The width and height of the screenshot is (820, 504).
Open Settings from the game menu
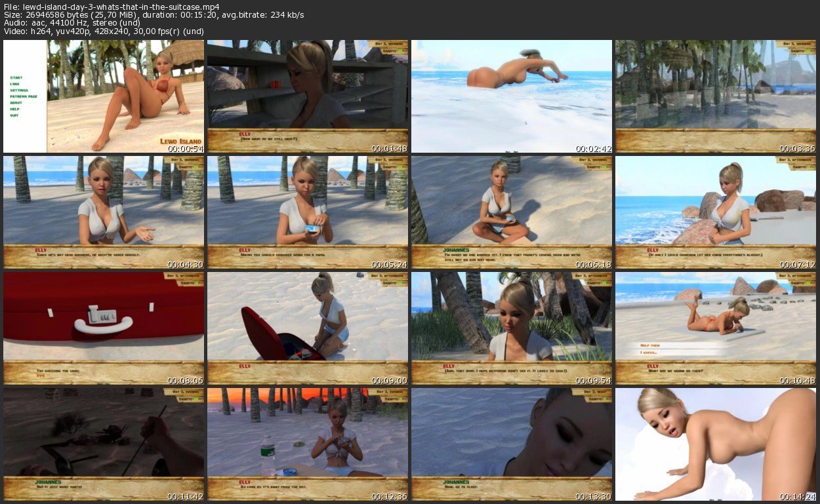[x=18, y=90]
